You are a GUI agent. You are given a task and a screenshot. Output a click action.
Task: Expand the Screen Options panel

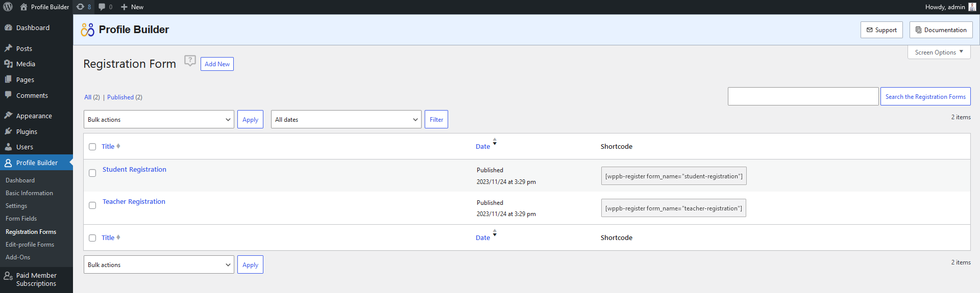coord(939,52)
